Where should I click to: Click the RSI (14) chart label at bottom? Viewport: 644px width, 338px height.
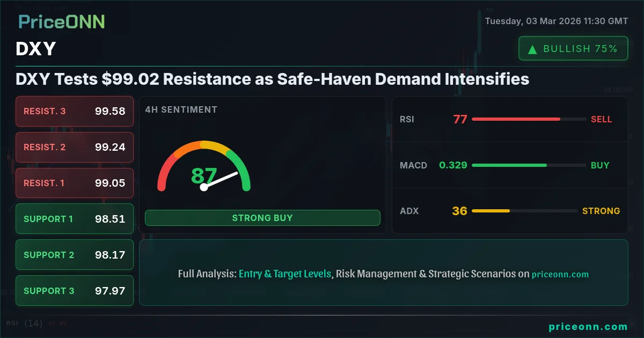25,323
